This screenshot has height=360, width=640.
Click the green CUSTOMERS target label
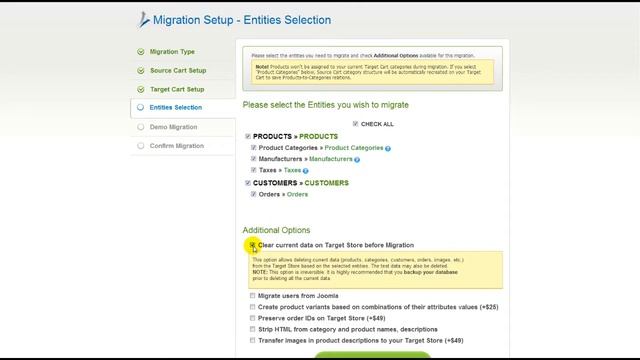tap(327, 183)
